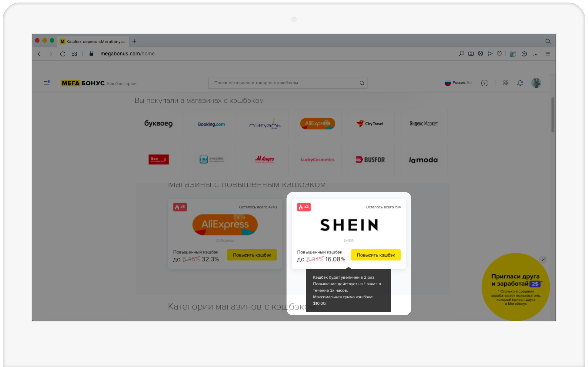The width and height of the screenshot is (588, 367).
Task: Click the user profile avatar icon
Action: [536, 83]
